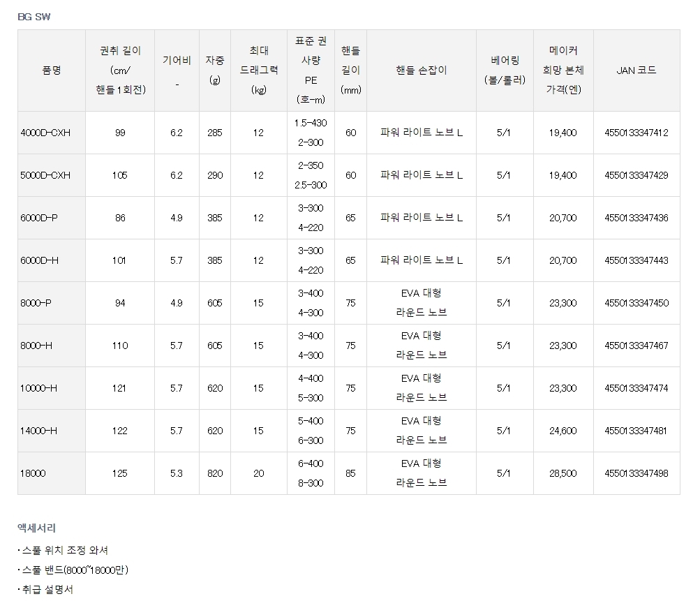
Task: Click the 품명 column header
Action: [x=51, y=71]
